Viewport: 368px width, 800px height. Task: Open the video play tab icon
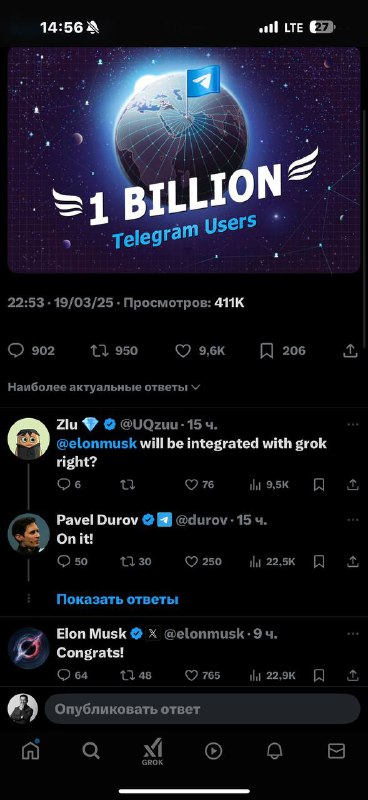pyautogui.click(x=213, y=751)
